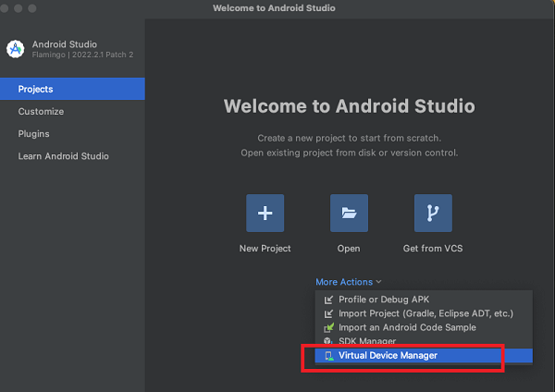Choose Profile or Debug APK menu entry
555x392 pixels.
pos(424,300)
